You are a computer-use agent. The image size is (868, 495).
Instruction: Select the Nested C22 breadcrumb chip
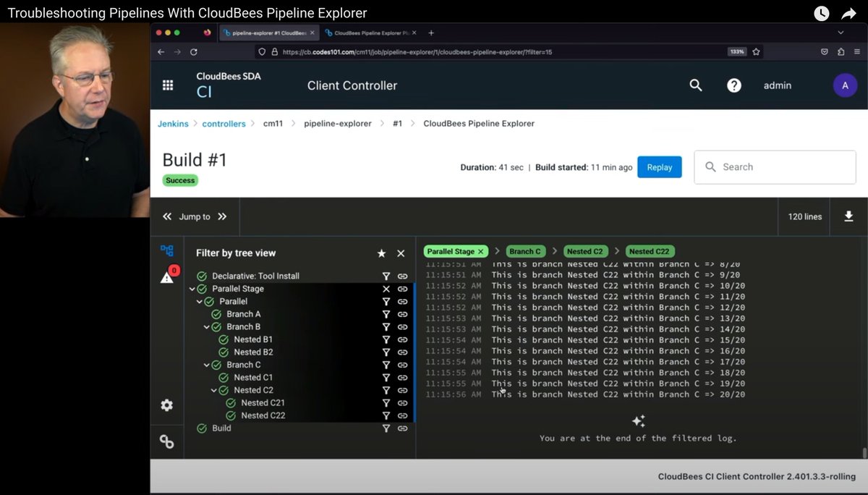point(649,251)
